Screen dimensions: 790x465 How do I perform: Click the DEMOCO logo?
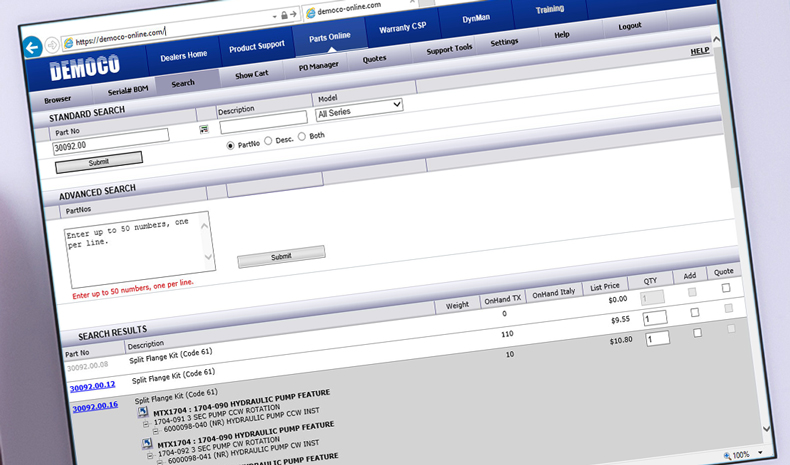[x=86, y=69]
